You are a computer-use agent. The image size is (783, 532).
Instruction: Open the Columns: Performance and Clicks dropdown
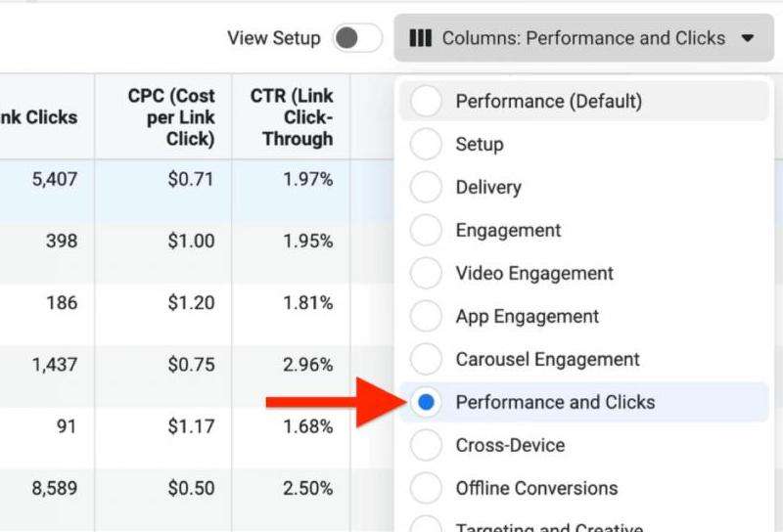[583, 39]
